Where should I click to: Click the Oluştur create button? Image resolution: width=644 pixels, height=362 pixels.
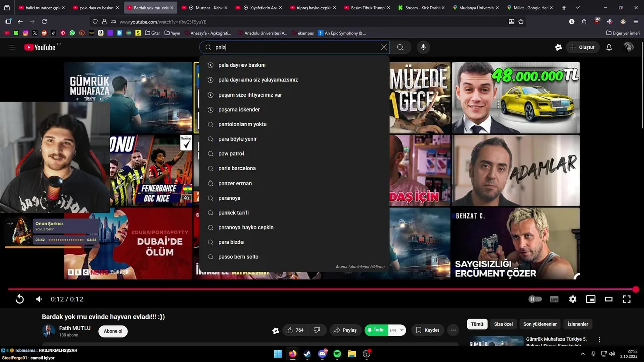click(x=582, y=47)
